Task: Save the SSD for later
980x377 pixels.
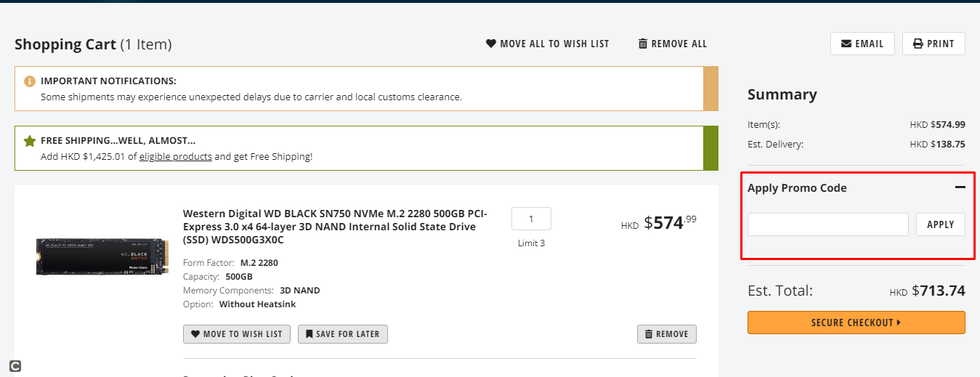Action: [343, 334]
